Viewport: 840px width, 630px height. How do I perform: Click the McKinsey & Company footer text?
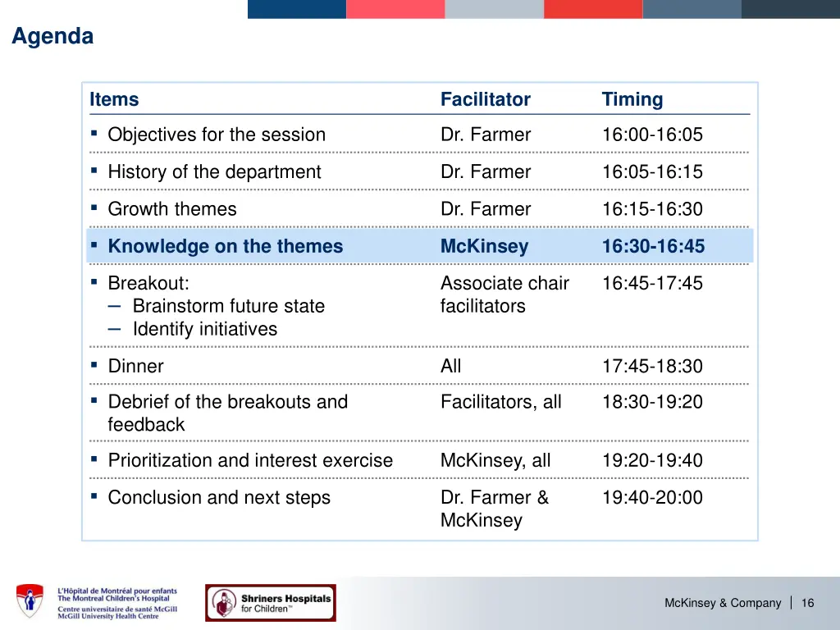pos(723,603)
